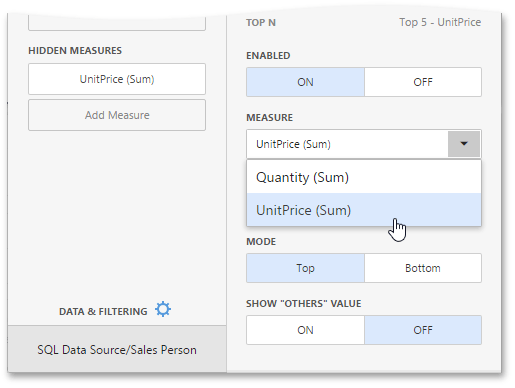Click the Hidden Measures heading
515x388 pixels.
pyautogui.click(x=75, y=51)
